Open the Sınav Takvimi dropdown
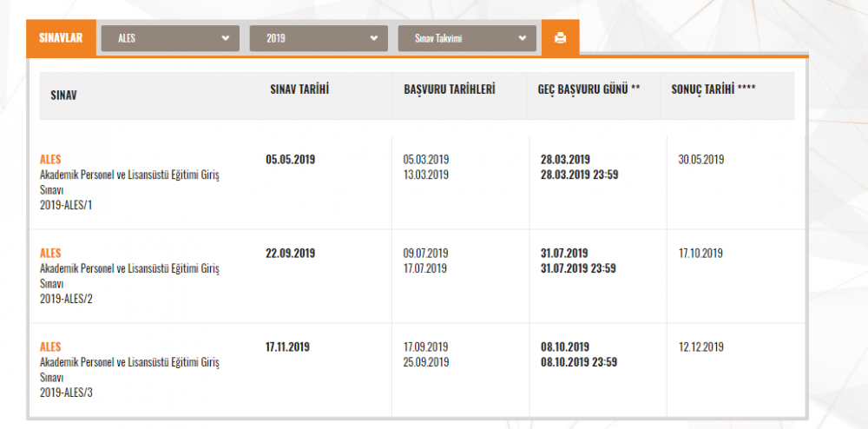This screenshot has height=429, width=868. pos(467,38)
